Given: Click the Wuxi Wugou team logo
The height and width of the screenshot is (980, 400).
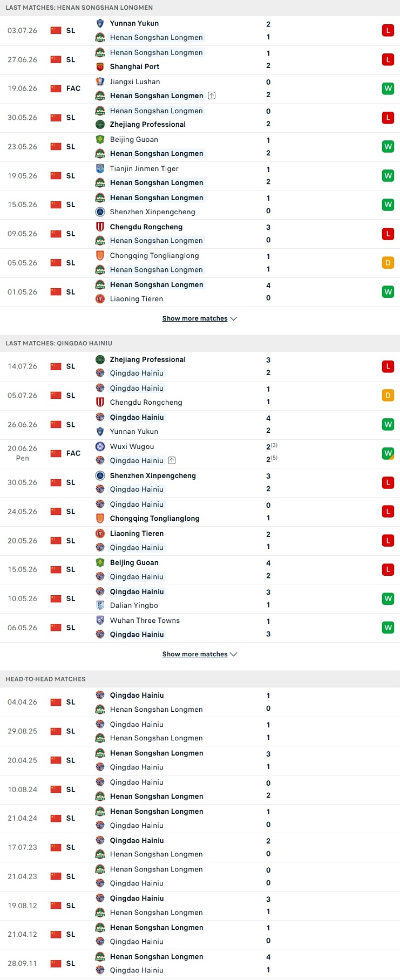Looking at the screenshot, I should click(100, 446).
